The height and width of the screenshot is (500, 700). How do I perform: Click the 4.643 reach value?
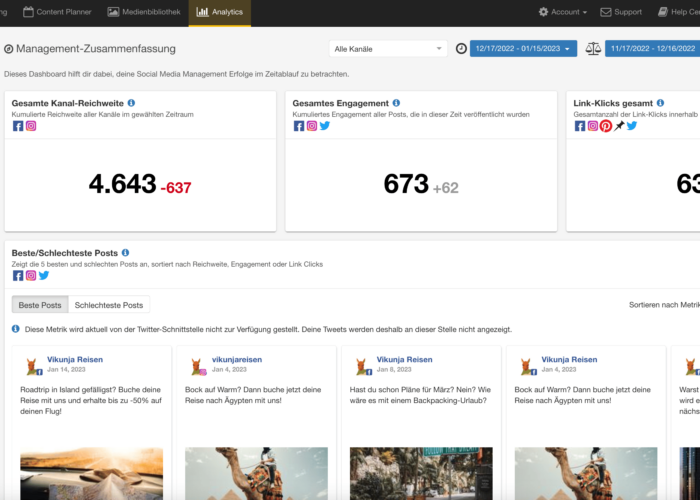point(122,184)
